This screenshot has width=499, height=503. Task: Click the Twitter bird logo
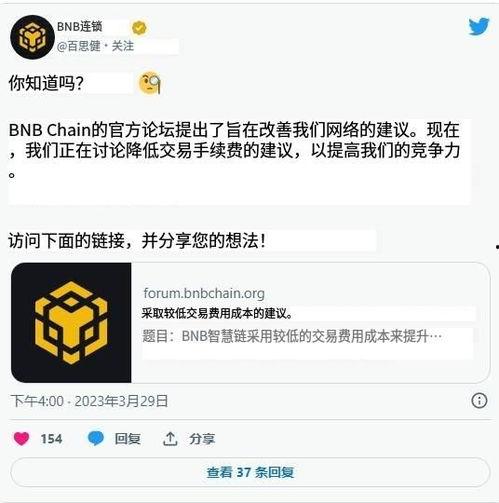point(479,27)
